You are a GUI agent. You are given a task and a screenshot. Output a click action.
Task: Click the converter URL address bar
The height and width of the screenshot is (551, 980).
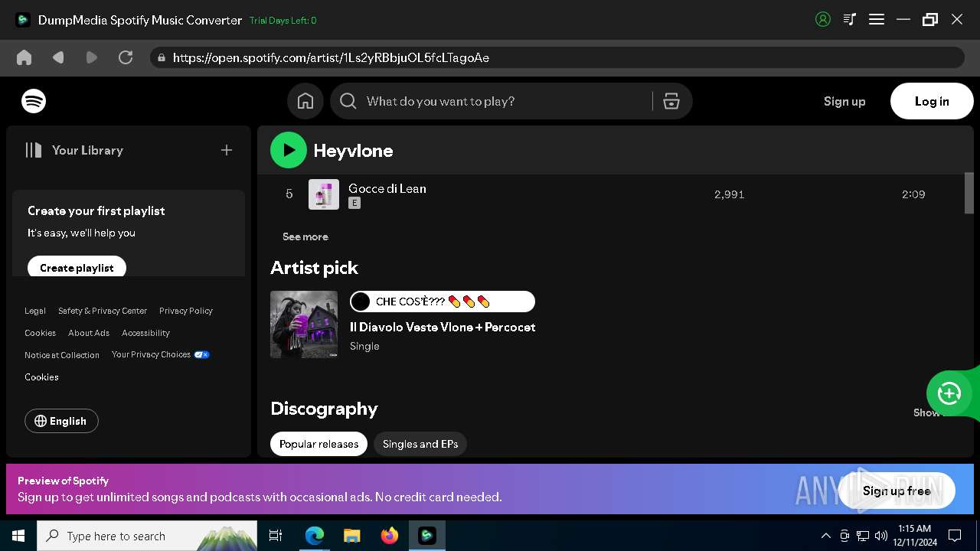coord(557,57)
